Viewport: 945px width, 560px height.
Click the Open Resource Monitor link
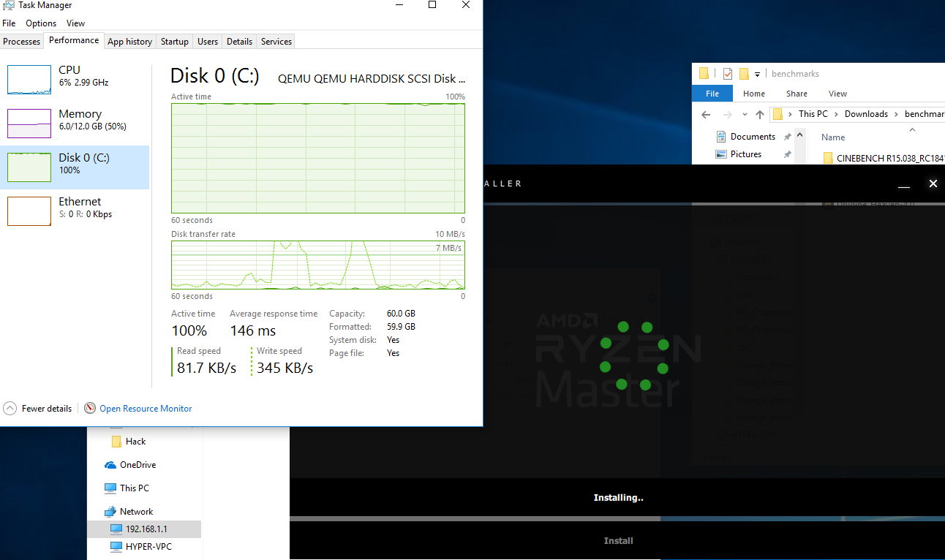click(x=146, y=409)
